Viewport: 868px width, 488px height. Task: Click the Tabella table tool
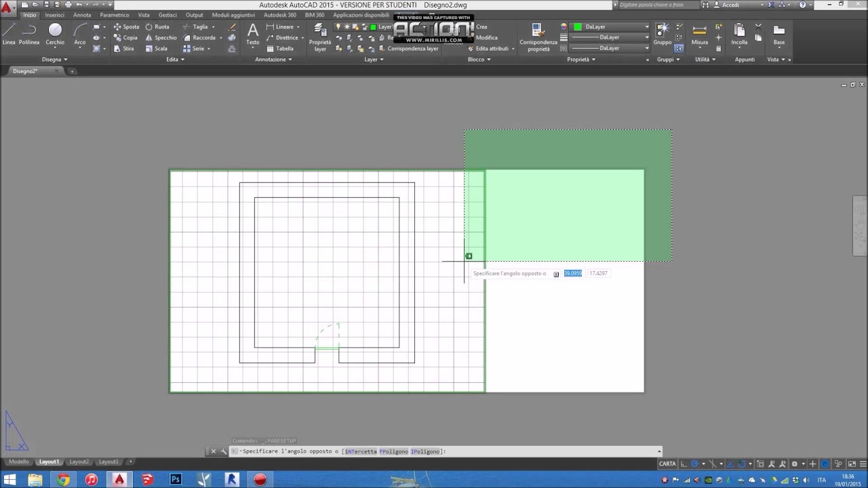280,49
